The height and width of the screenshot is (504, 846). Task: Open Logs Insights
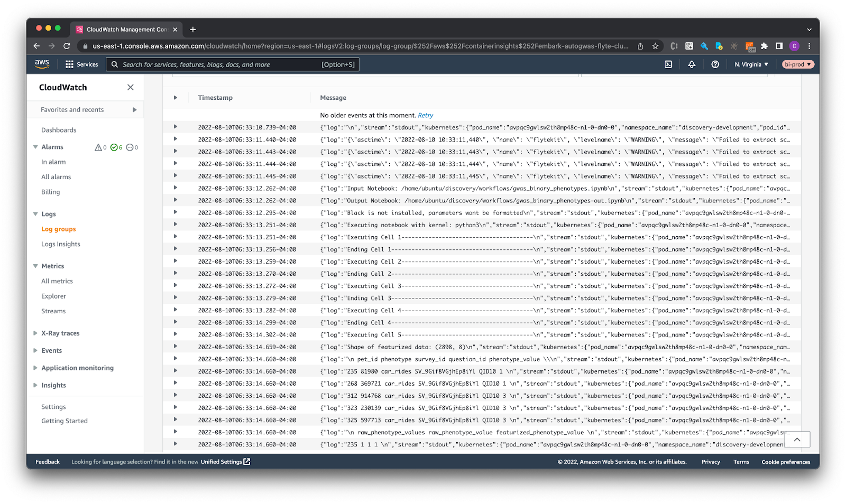click(61, 244)
